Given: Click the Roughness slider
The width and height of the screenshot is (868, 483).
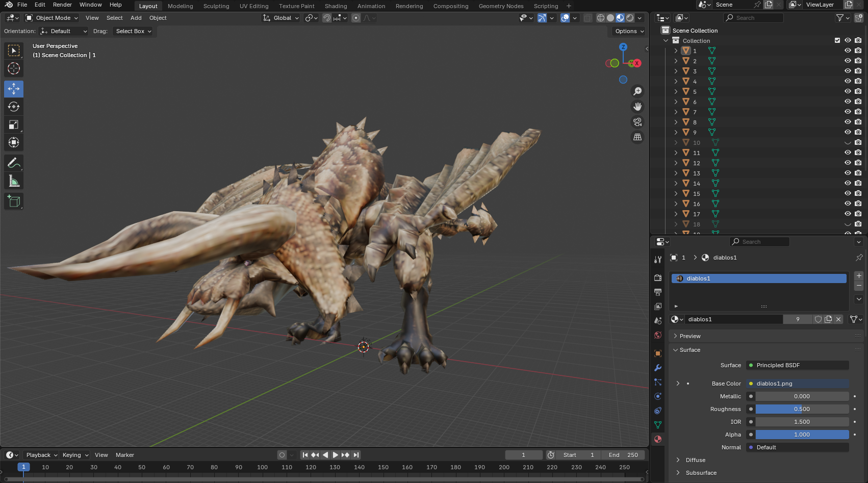Looking at the screenshot, I should pyautogui.click(x=802, y=409).
